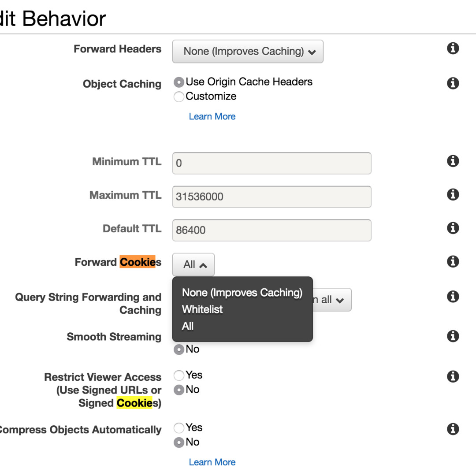
Task: View info about Default TTL
Action: [x=453, y=228]
